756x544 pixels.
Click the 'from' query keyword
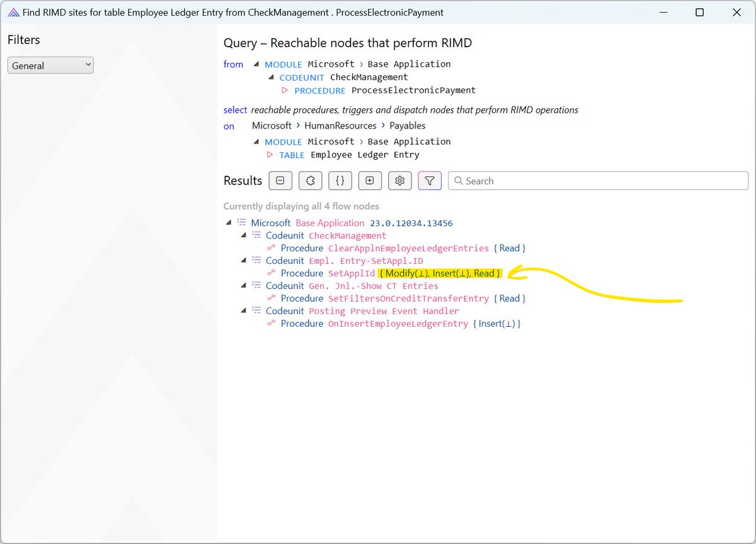233,64
